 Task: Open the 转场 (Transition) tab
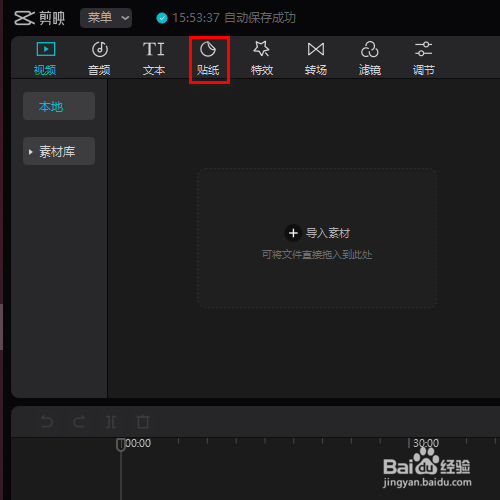316,58
